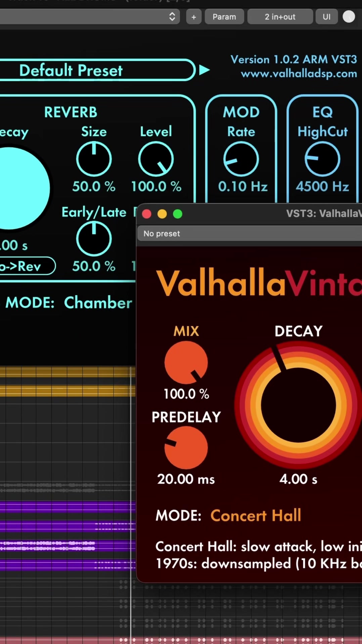This screenshot has width=362, height=644.
Task: Open the Chamber mode selector
Action: click(98, 303)
